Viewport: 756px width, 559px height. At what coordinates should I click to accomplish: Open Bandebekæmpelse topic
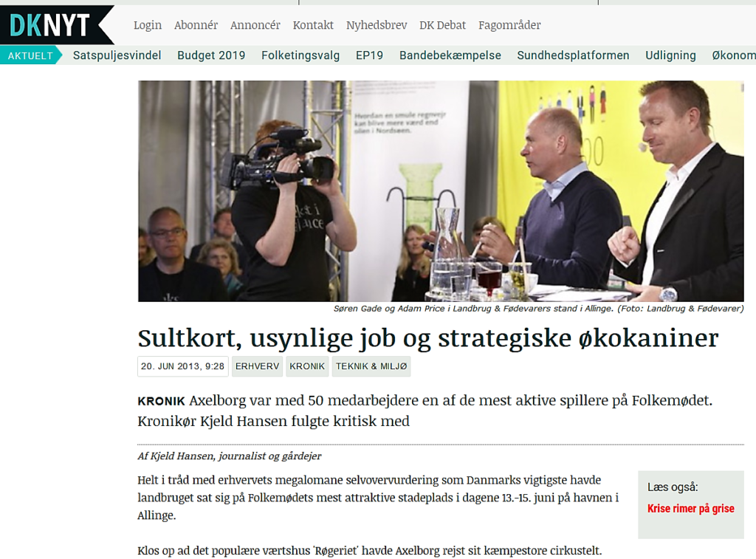[450, 55]
